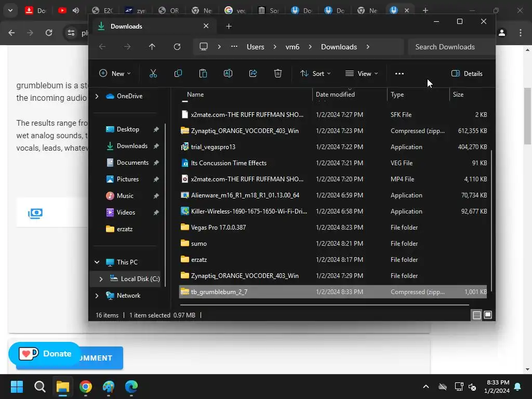Open Music in navigation pane
The height and width of the screenshot is (399, 532).
(125, 196)
